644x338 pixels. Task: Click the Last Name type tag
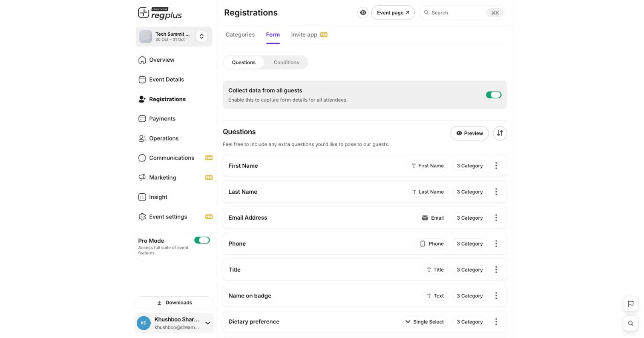point(428,192)
